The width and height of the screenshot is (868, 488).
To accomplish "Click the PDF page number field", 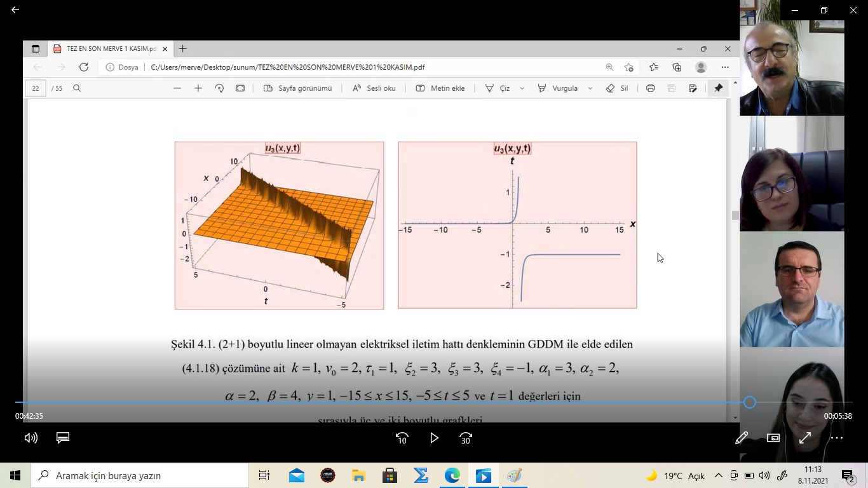I will coord(36,88).
